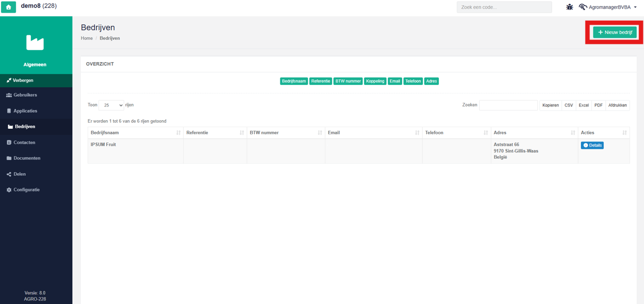The height and width of the screenshot is (304, 644).
Task: Toggle Referentie column visibility button
Action: [x=321, y=81]
